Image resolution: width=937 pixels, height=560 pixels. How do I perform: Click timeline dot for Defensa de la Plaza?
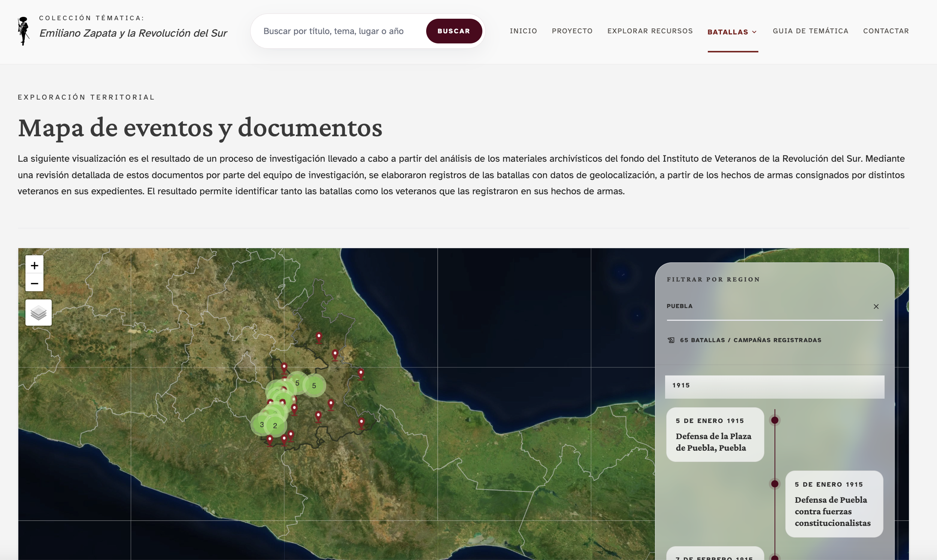[775, 420]
